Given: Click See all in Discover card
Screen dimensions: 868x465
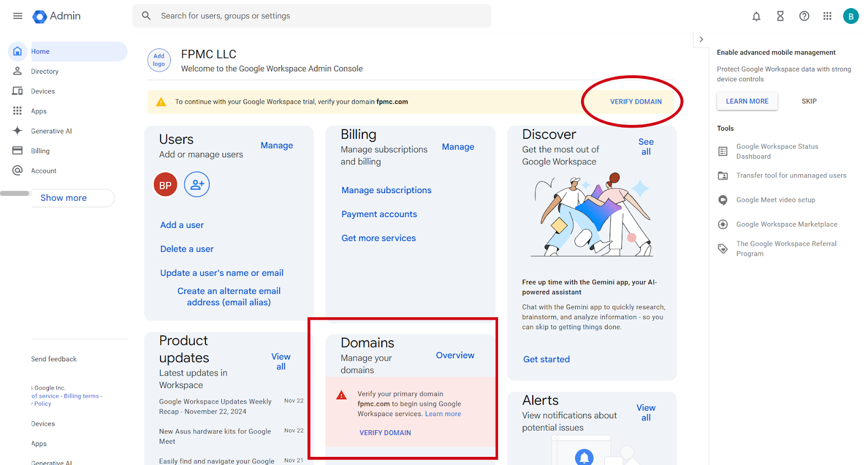Looking at the screenshot, I should [646, 146].
